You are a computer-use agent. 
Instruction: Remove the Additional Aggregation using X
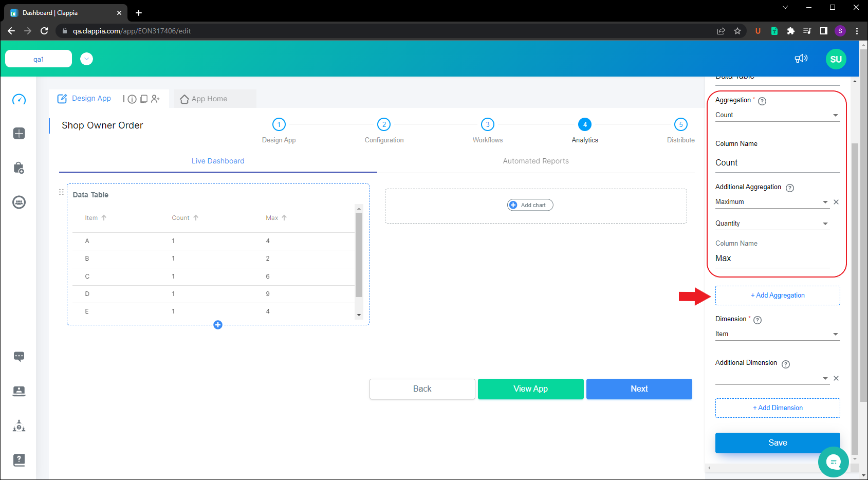[836, 201]
